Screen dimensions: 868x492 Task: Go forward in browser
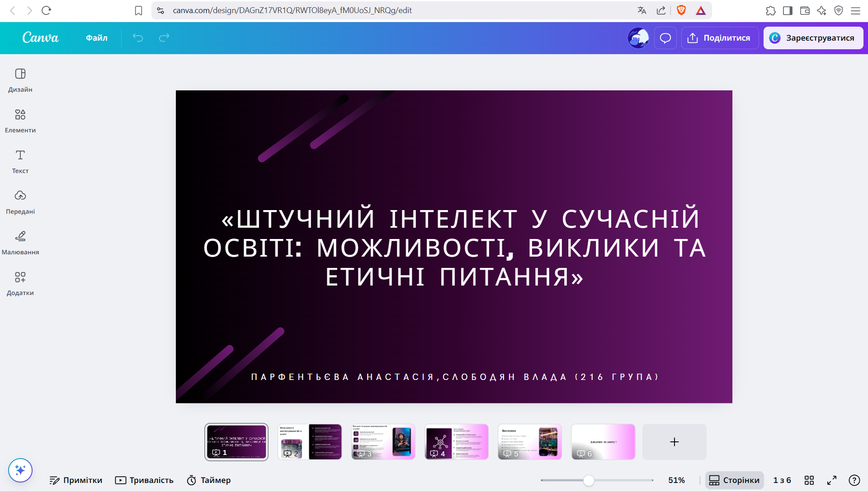29,10
